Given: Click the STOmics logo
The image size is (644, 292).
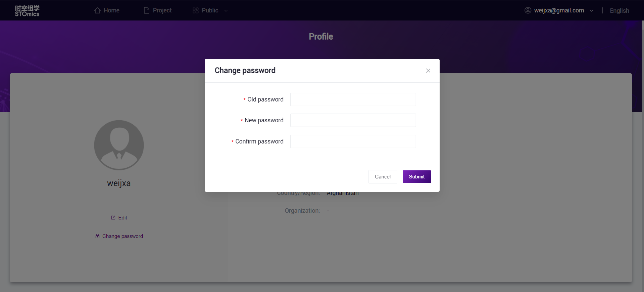Looking at the screenshot, I should click(27, 11).
